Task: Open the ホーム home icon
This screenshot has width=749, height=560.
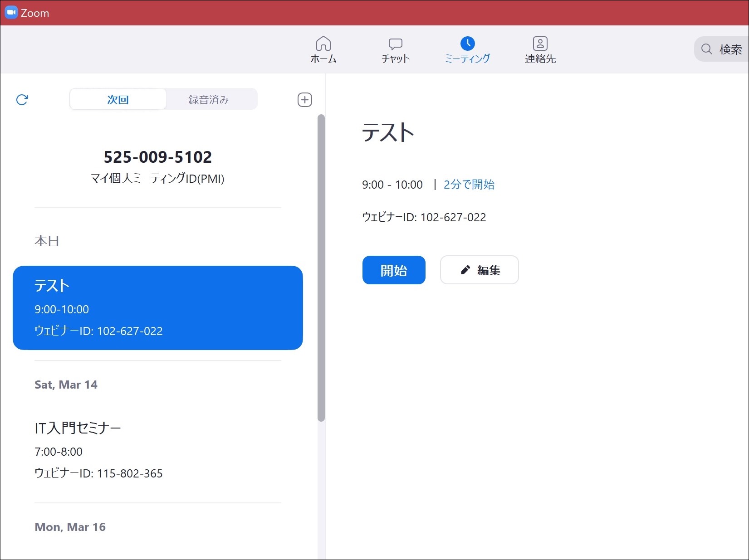Action: [323, 44]
